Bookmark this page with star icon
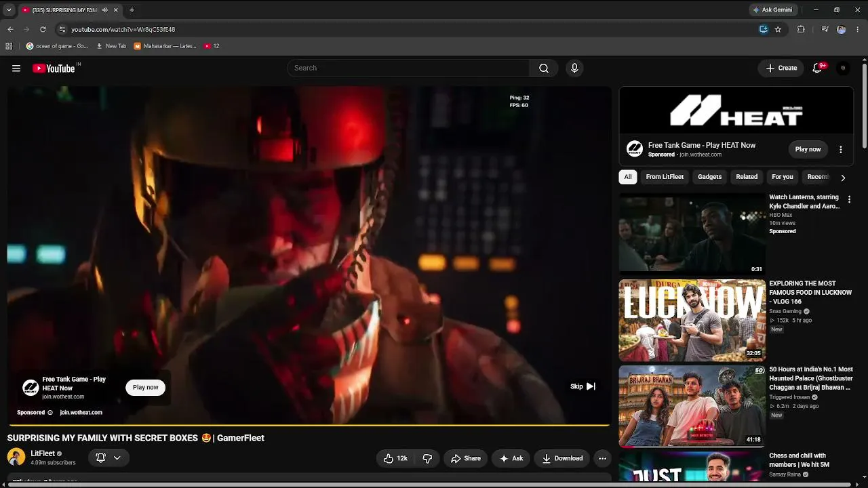This screenshot has height=488, width=868. click(x=778, y=29)
